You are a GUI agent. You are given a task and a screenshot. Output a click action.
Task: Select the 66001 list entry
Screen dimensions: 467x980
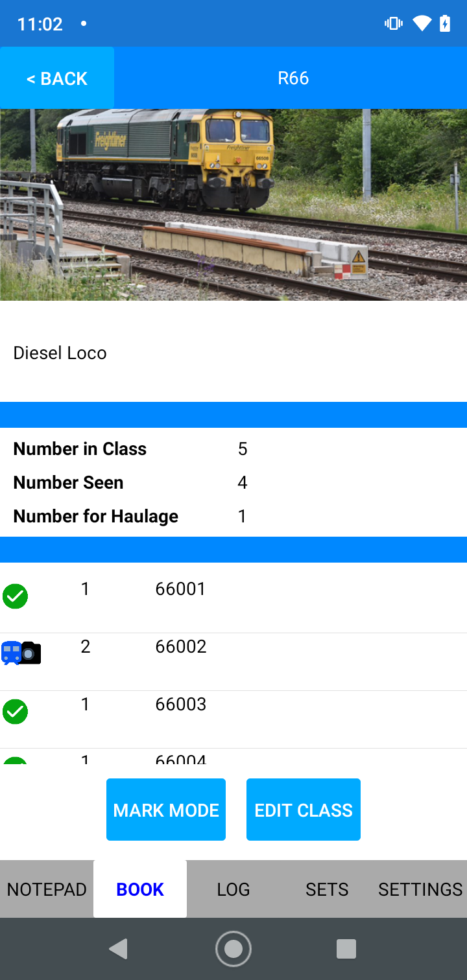point(180,589)
